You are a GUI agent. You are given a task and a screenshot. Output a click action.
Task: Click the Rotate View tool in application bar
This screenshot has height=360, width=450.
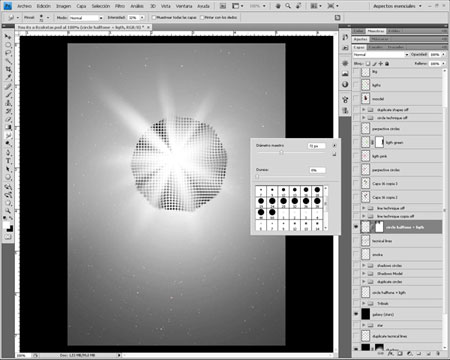coord(299,6)
